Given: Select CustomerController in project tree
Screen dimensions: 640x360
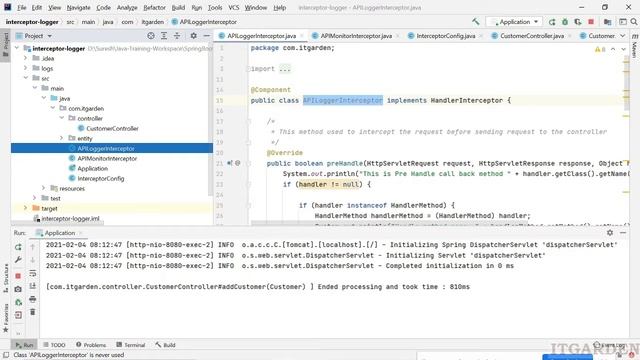Looking at the screenshot, I should click(112, 128).
